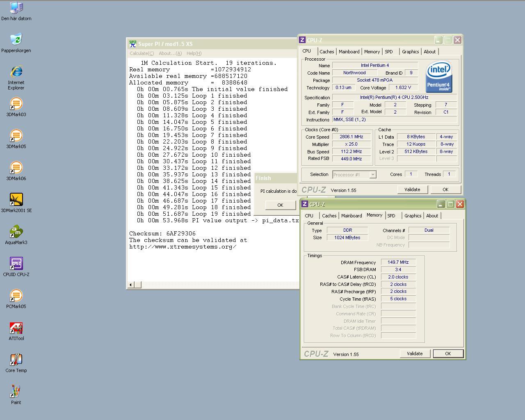Switch to About tab in upper CPU-Z
This screenshot has width=525, height=420.
point(429,52)
